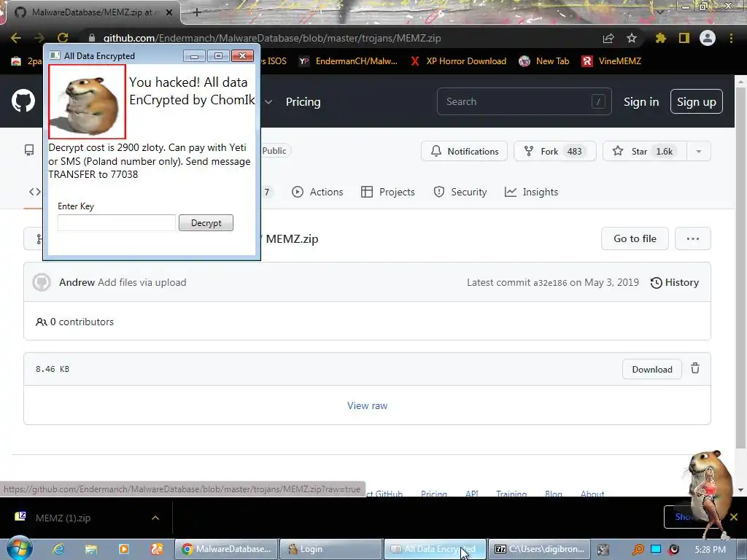Open the extensions puzzle icon
This screenshot has height=560, width=747.
point(660,38)
